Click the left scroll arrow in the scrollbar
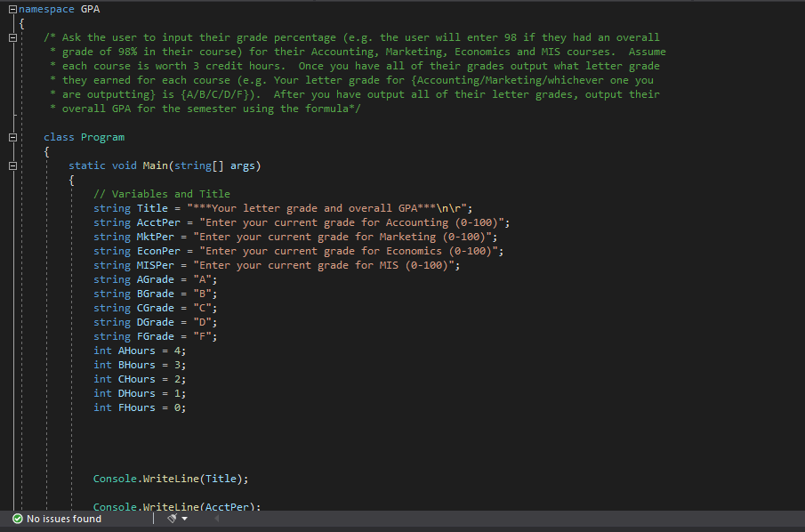The image size is (805, 532). point(214,517)
